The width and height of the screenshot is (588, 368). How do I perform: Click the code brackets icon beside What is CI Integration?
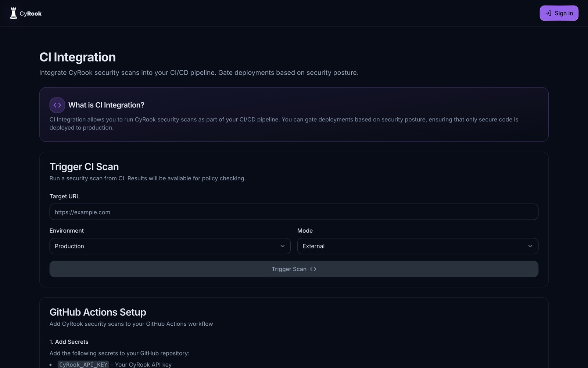click(57, 105)
